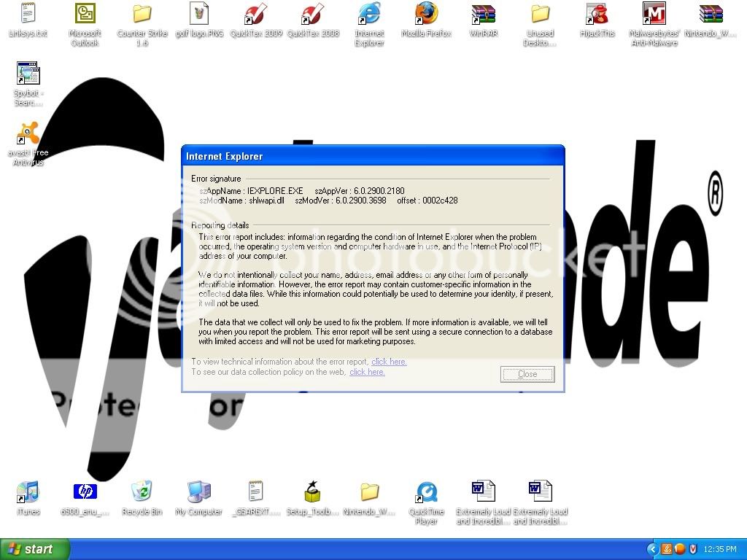Viewport: 747px width, 560px height.
Task: Show hidden system tray icons
Action: click(x=653, y=549)
